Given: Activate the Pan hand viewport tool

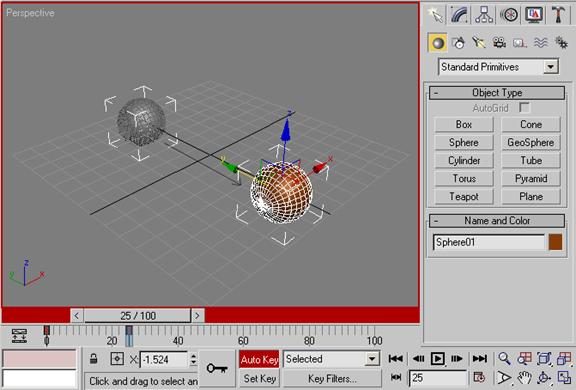Looking at the screenshot, I should (525, 378).
